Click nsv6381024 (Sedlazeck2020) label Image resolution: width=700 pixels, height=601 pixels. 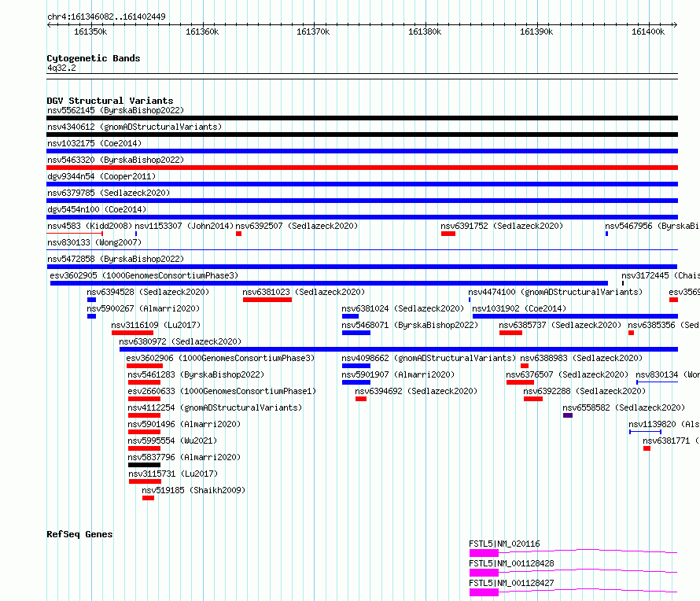(403, 308)
